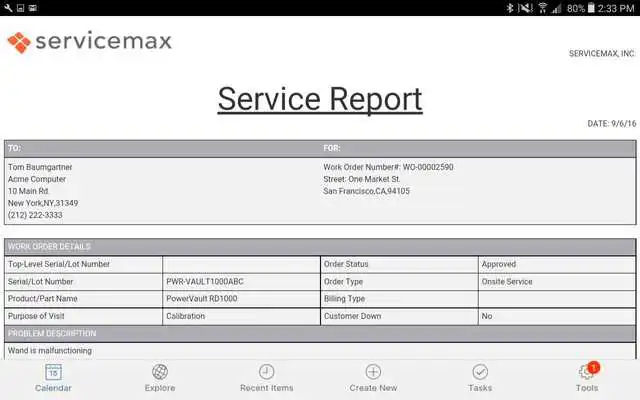Select San Francisco,CA,94105 line
Image resolution: width=640 pixels, height=400 pixels.
(x=367, y=191)
